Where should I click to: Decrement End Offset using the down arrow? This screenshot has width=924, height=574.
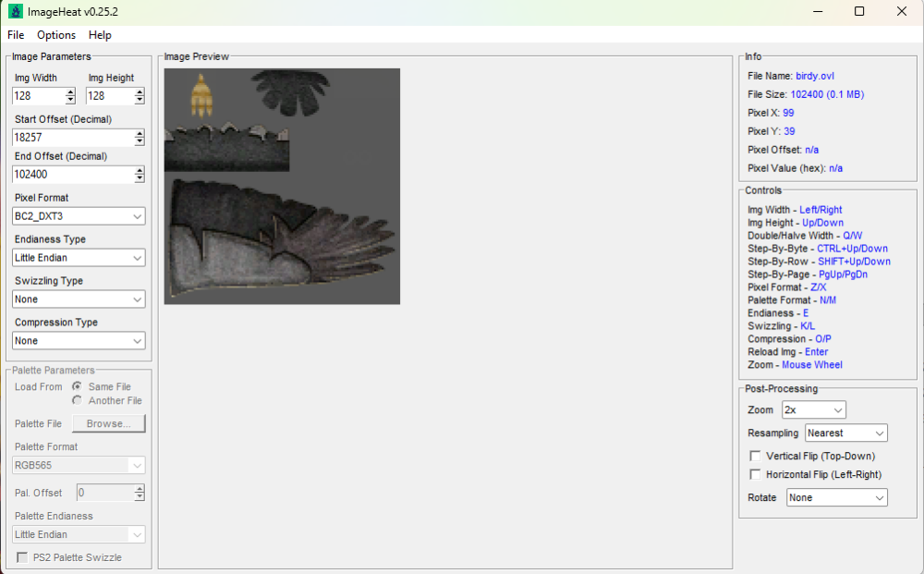tap(140, 178)
